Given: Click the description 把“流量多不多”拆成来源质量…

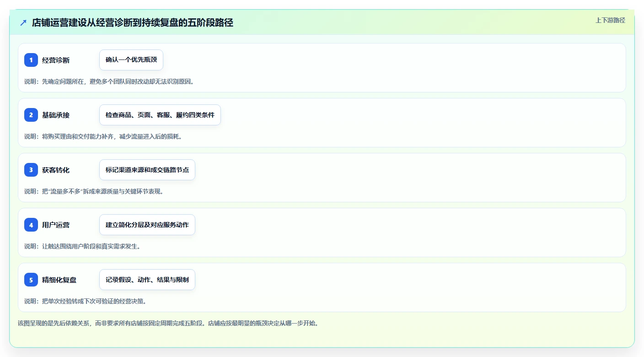Looking at the screenshot, I should click(94, 191).
